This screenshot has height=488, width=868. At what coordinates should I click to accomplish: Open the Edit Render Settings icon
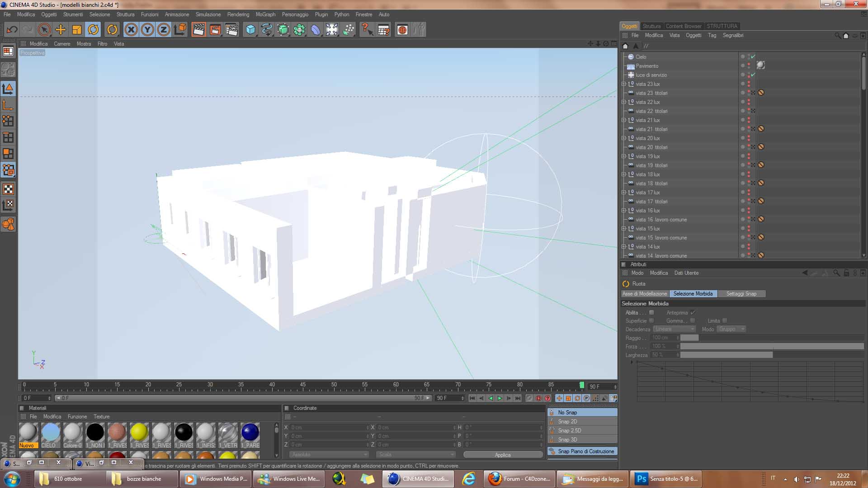point(231,30)
